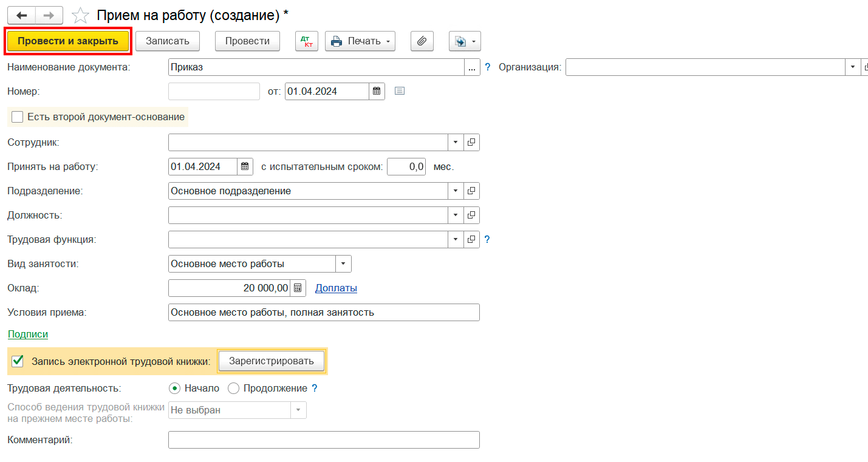Add document to favorites with star icon
Viewport: 868px width, 462px height.
coord(80,16)
